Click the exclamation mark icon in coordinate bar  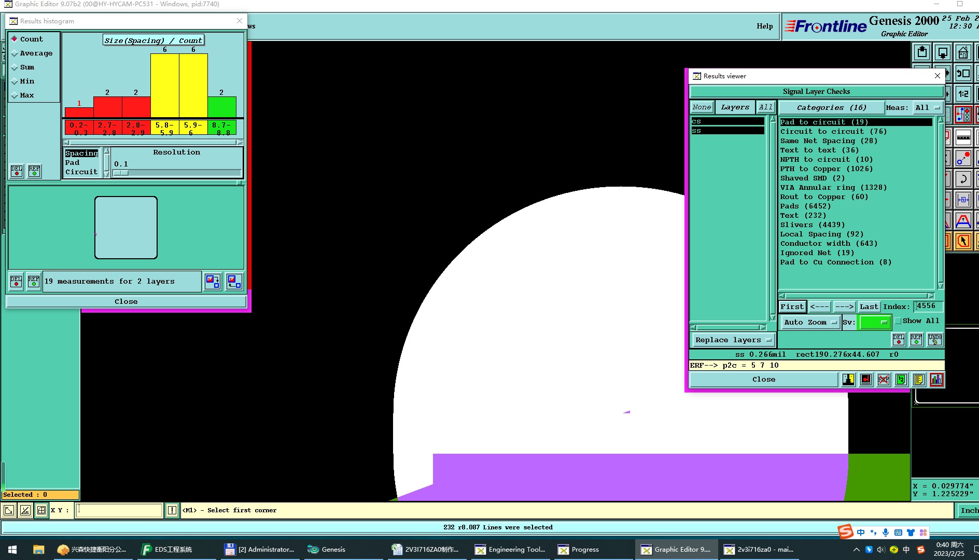(x=172, y=511)
